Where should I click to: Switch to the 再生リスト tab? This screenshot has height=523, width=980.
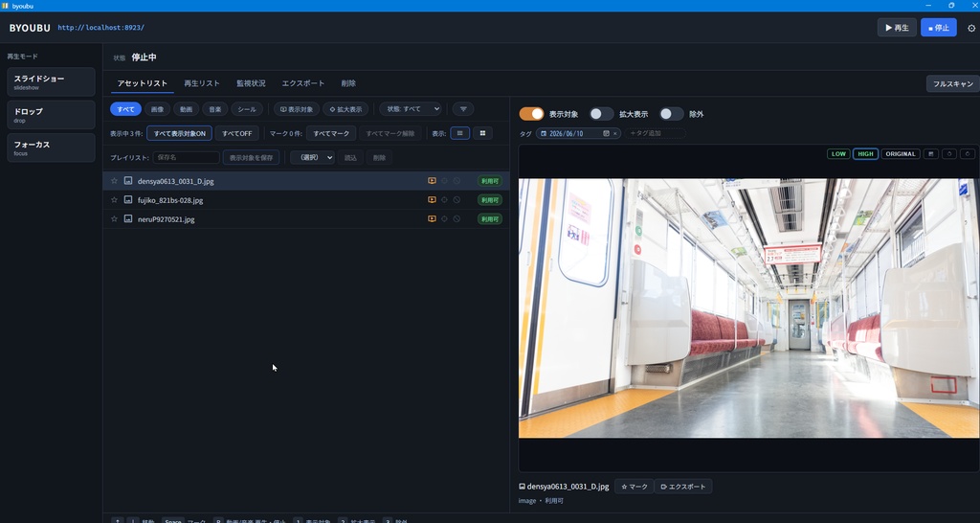(x=202, y=83)
